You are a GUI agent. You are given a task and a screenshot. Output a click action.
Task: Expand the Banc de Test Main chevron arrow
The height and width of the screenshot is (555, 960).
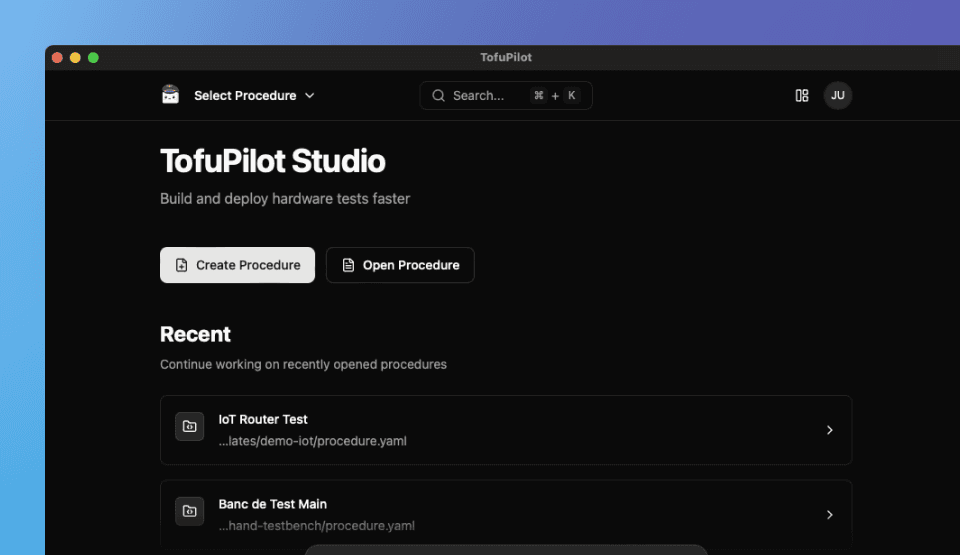point(829,515)
